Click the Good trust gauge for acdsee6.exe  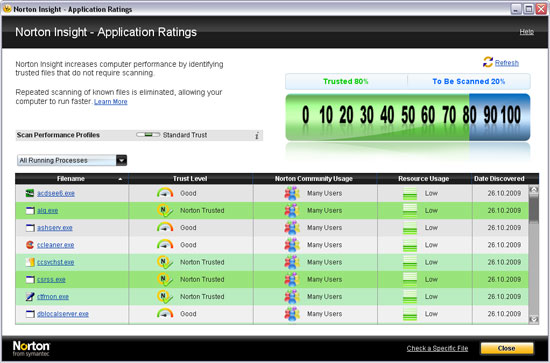pos(165,193)
